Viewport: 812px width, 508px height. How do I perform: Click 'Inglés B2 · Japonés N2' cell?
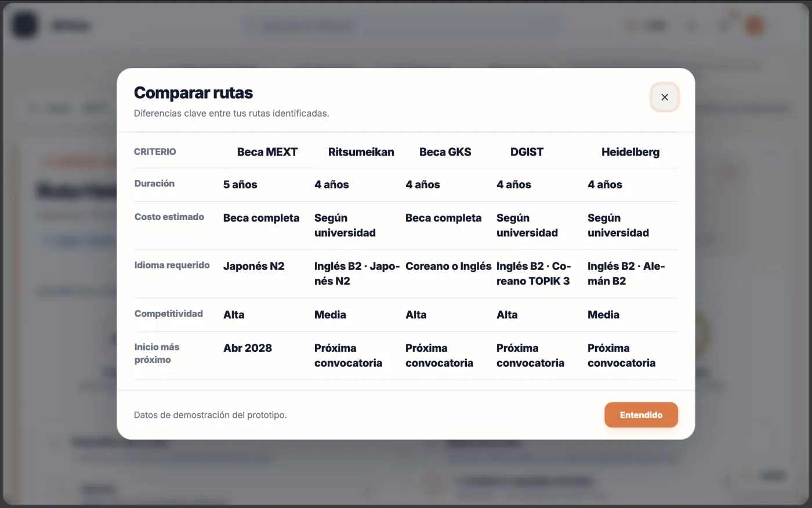coord(357,273)
